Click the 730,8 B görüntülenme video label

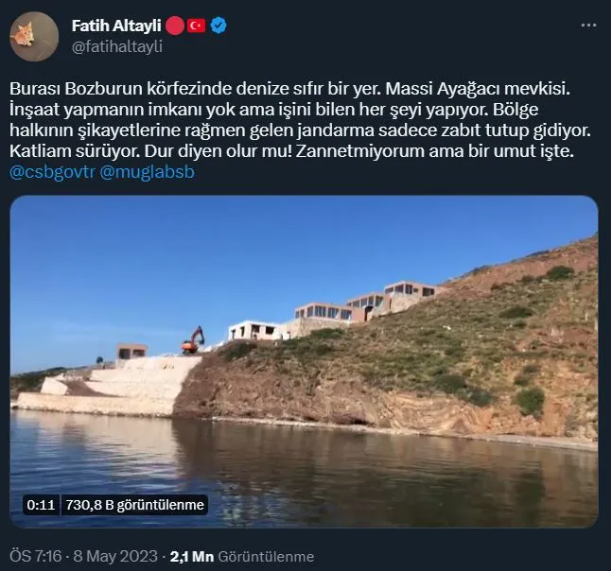click(134, 505)
